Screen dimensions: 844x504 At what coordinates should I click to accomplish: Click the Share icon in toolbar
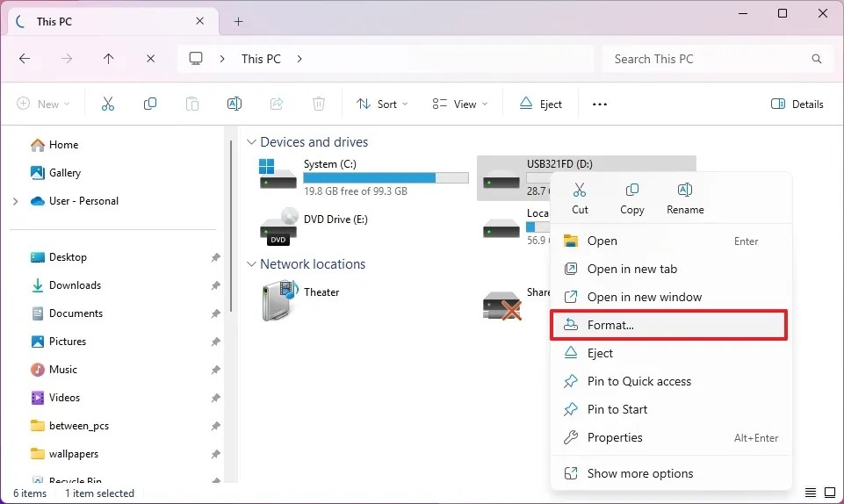(277, 104)
